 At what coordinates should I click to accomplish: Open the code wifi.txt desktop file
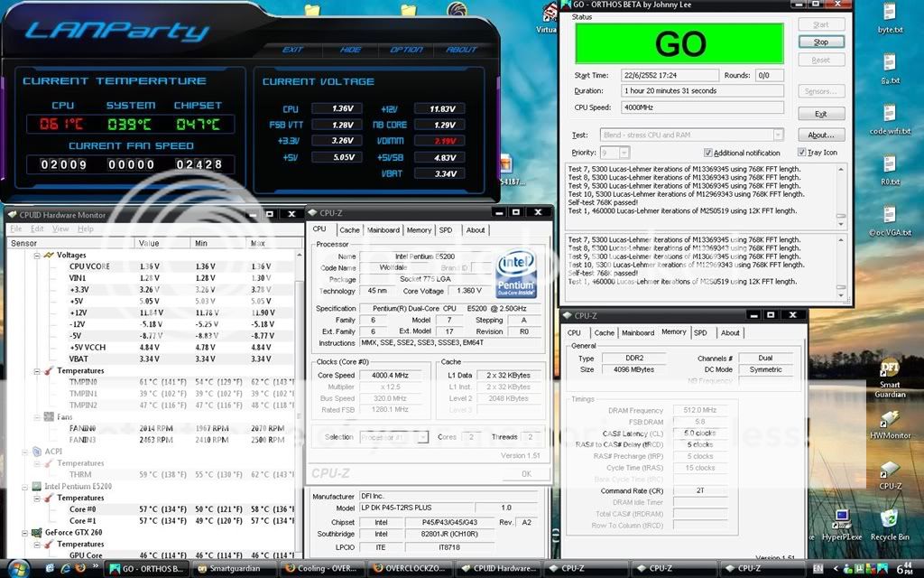pyautogui.click(x=890, y=117)
